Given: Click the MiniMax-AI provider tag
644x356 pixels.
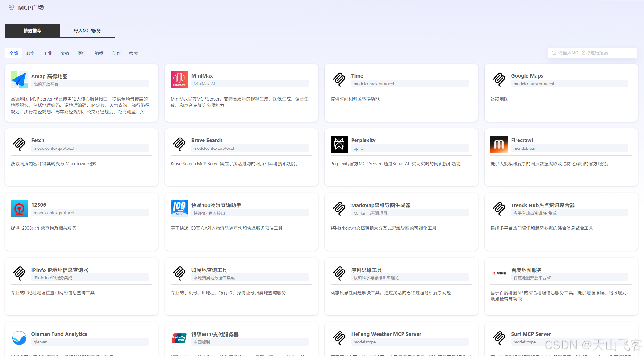Looking at the screenshot, I should click(x=250, y=84).
